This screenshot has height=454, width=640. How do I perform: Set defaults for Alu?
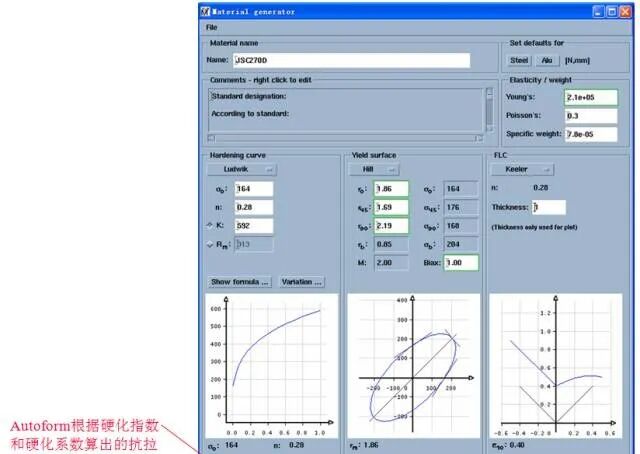coord(547,60)
